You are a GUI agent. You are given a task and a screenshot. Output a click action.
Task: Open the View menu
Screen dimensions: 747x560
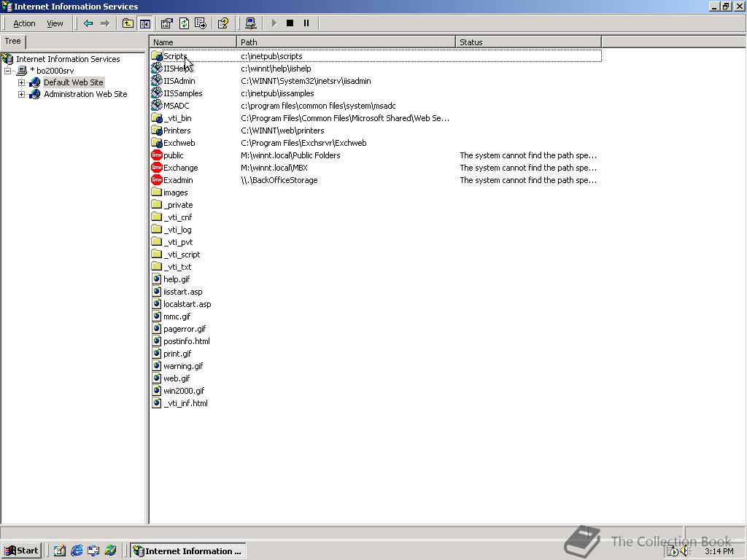click(55, 23)
